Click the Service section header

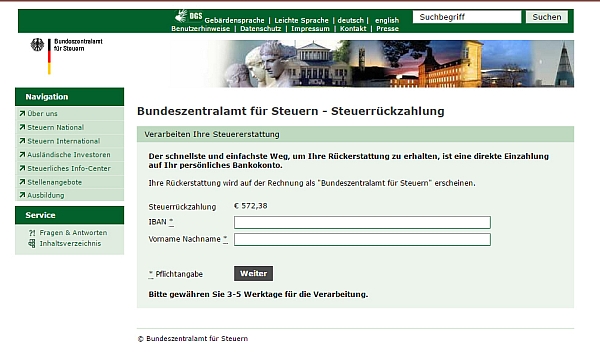(70, 215)
